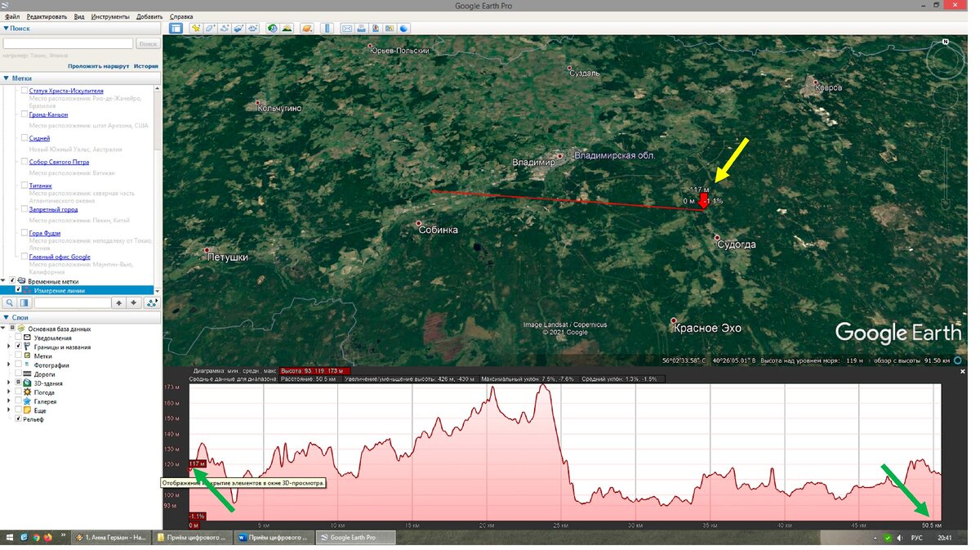980x550 pixels.
Task: Click the look-around joystick navigation control
Action: tap(945, 61)
